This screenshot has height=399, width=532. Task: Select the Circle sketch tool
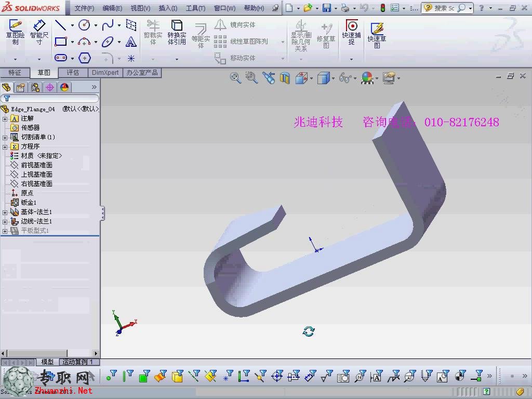coord(84,25)
